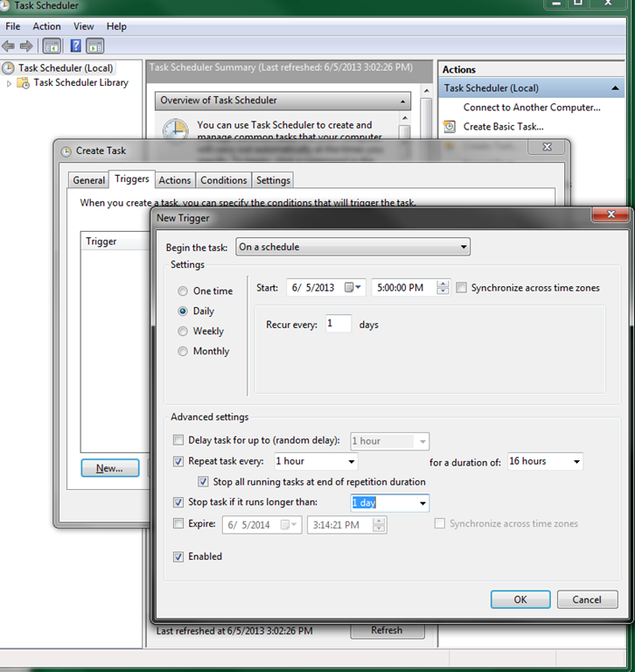
Task: Click Connect to Another Computer link
Action: pos(531,108)
